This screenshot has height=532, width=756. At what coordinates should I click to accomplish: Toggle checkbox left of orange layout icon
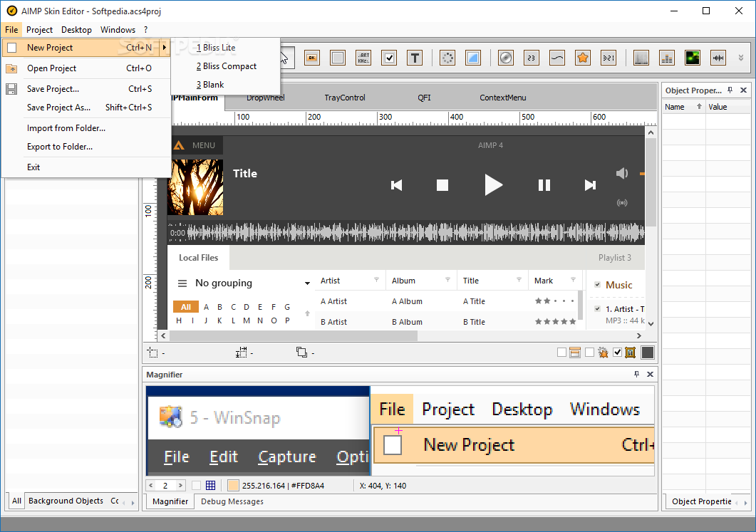(561, 353)
